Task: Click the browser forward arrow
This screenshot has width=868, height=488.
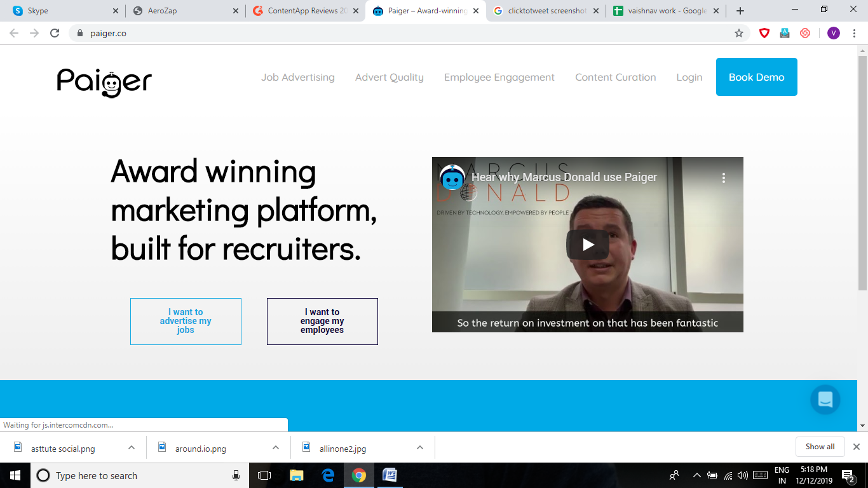Action: (x=34, y=33)
